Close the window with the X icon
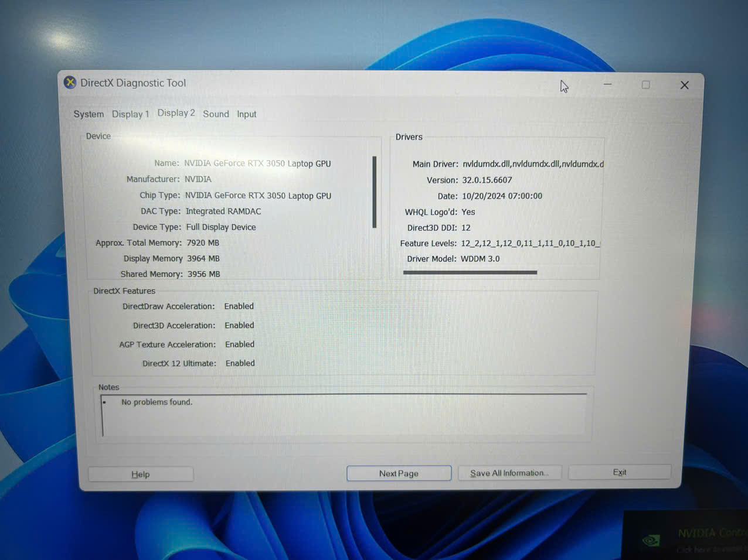This screenshot has height=560, width=748. [684, 85]
